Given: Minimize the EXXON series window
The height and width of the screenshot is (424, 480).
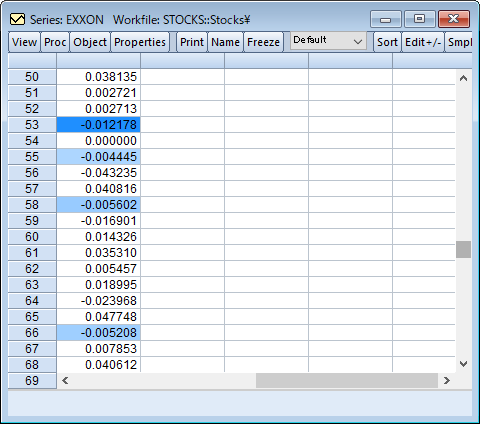Looking at the screenshot, I should 386,19.
